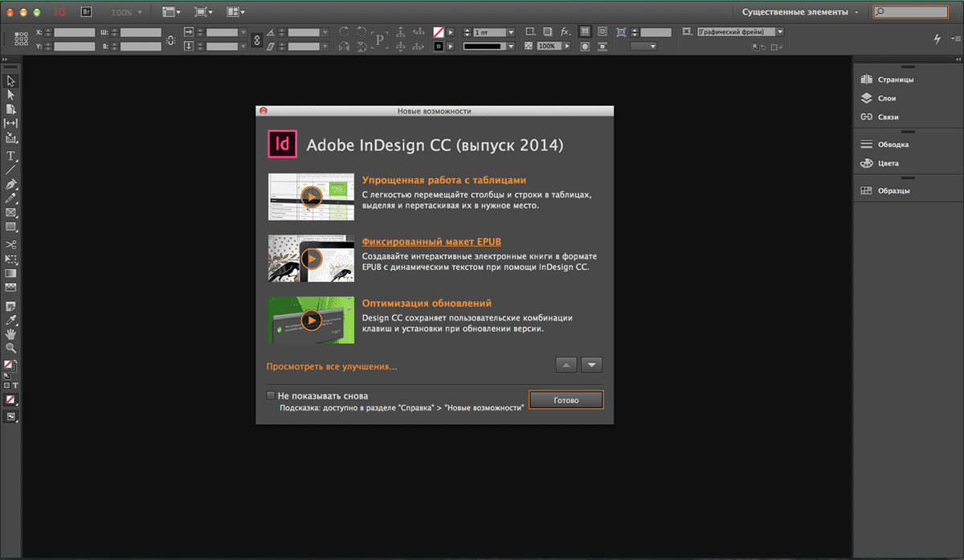964x560 pixels.
Task: Select the Page tool
Action: click(11, 108)
